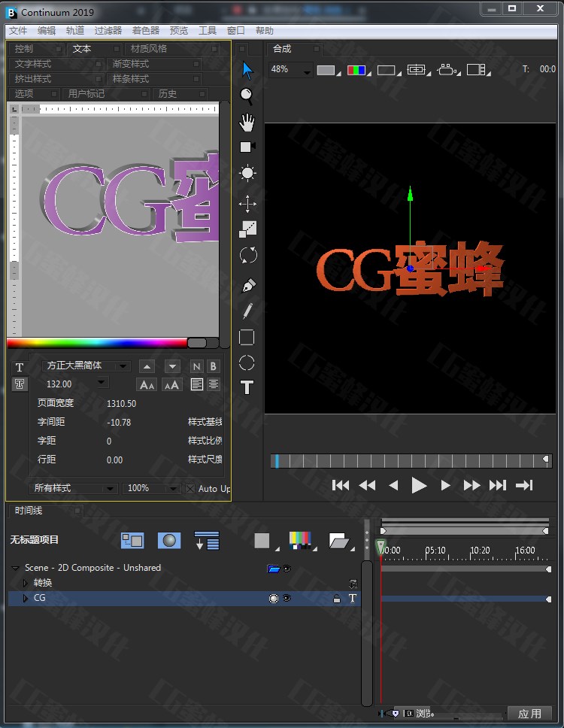Collapse the Scene - 2D Composite track
This screenshot has height=728, width=564.
(15, 568)
